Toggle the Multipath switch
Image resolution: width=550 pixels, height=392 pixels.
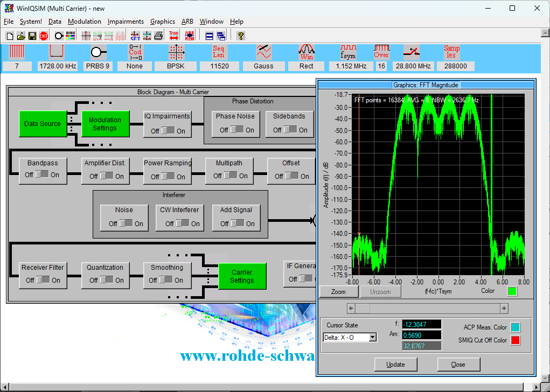[x=231, y=175]
